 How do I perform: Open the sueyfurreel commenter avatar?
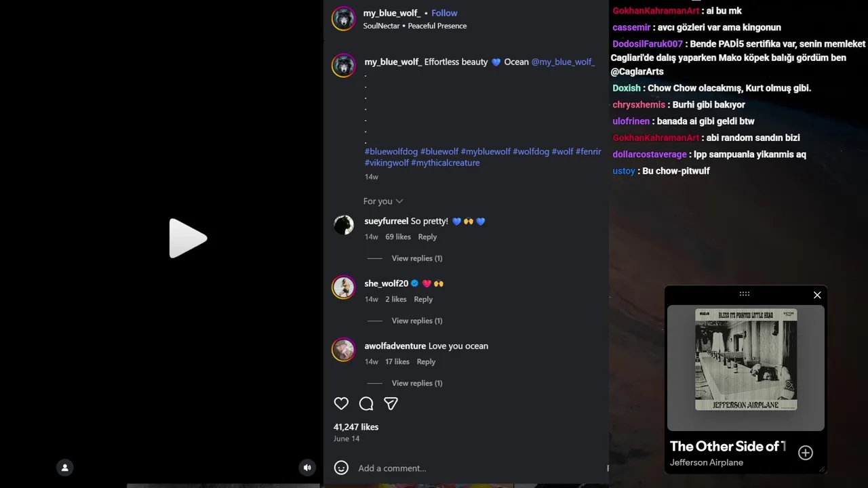point(343,225)
